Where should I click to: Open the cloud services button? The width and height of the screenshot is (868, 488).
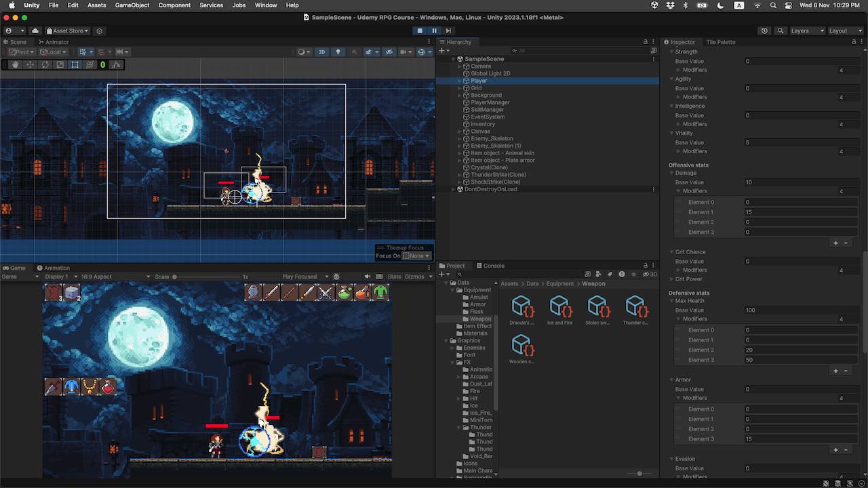click(35, 30)
